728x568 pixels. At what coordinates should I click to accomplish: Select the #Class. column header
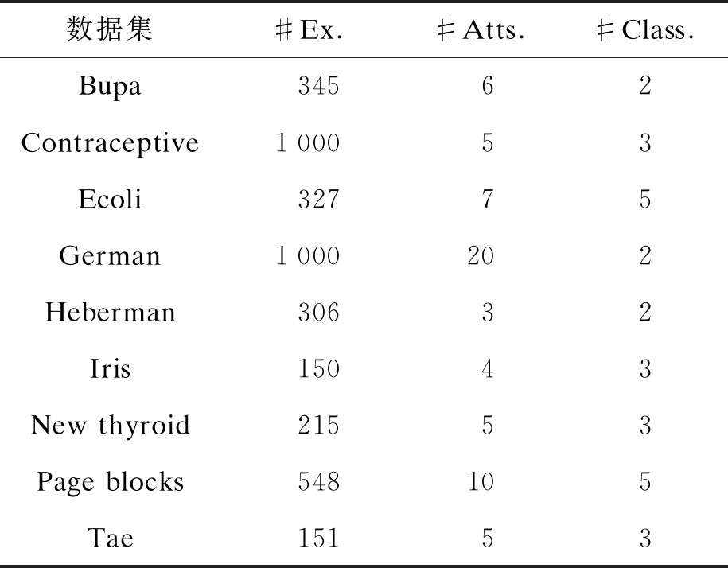pos(645,30)
